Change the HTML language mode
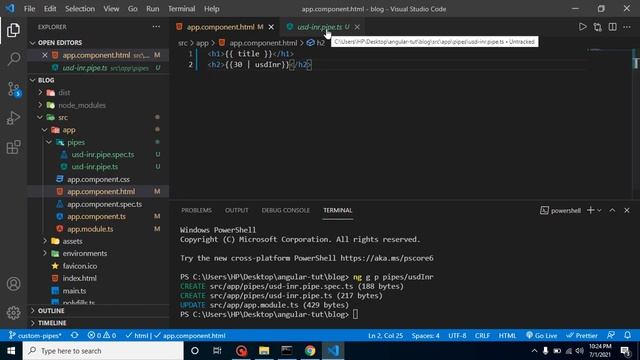 [507, 336]
